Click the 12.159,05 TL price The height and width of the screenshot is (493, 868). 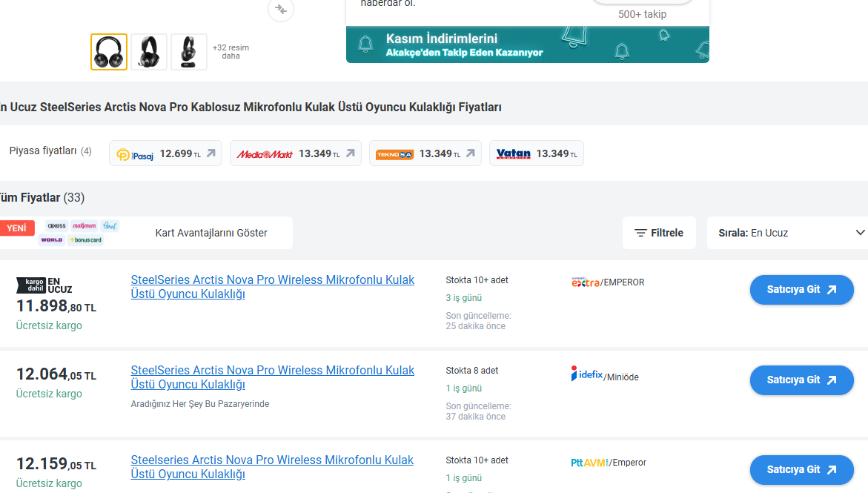coord(56,464)
